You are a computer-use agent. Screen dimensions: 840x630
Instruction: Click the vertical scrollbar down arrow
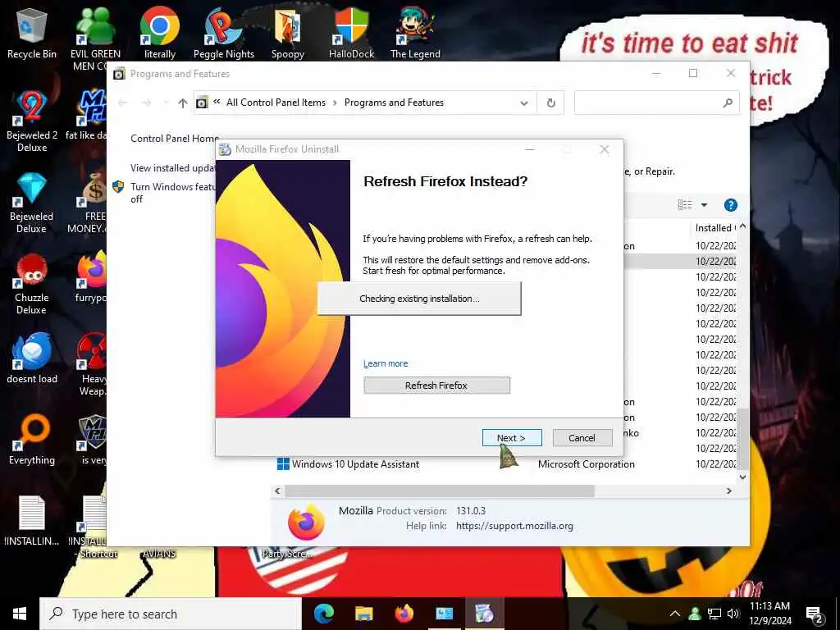click(x=742, y=477)
